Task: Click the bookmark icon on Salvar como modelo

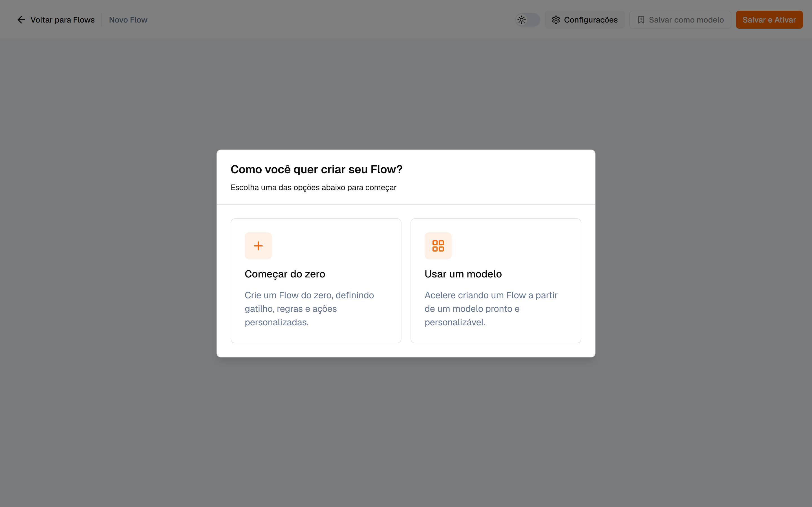Action: 641,20
